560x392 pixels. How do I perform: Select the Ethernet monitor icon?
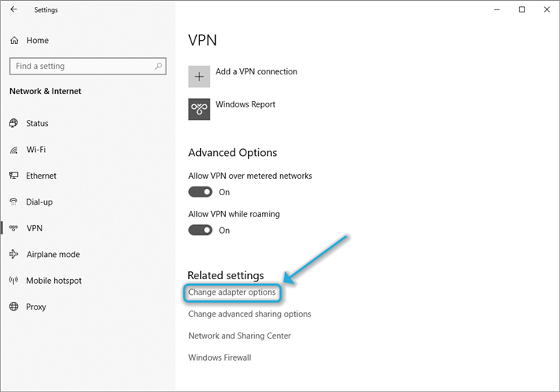tap(13, 176)
